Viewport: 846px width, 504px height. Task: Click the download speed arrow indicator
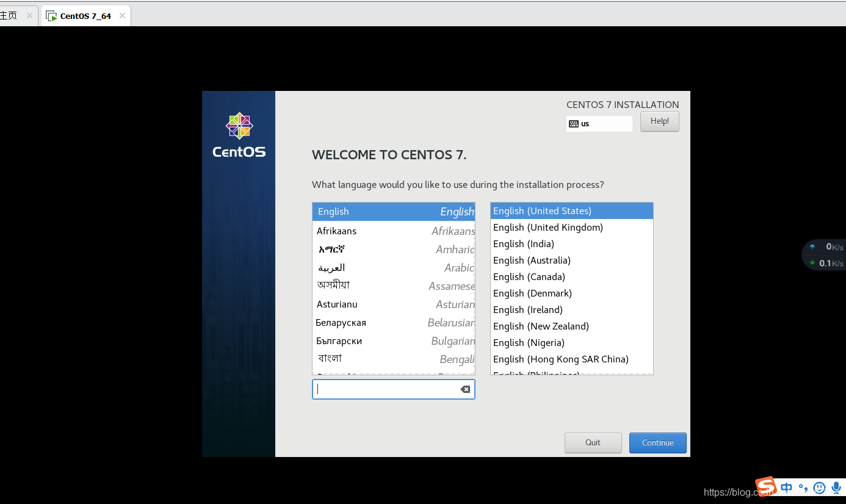click(812, 263)
